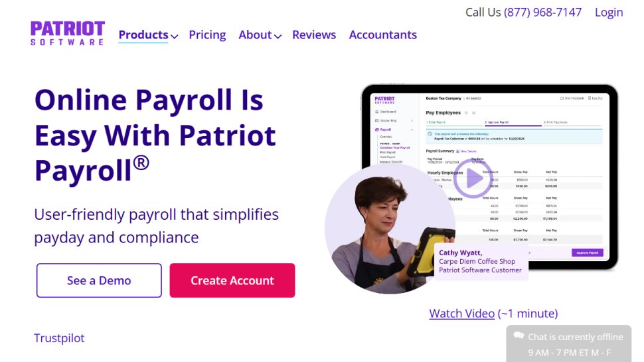
Task: Click the Patriot Software logo
Action: 68,33
